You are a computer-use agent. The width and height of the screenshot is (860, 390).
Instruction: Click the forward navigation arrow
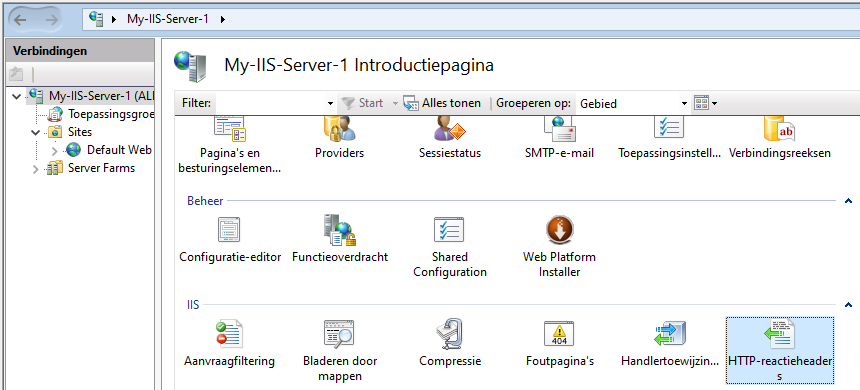(x=52, y=20)
